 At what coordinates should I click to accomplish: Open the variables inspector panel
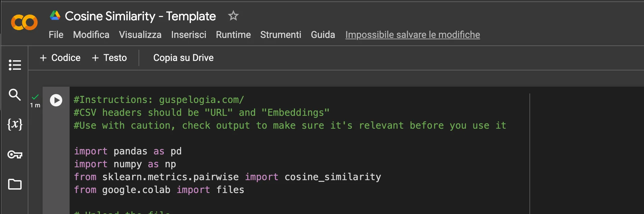[x=15, y=125]
